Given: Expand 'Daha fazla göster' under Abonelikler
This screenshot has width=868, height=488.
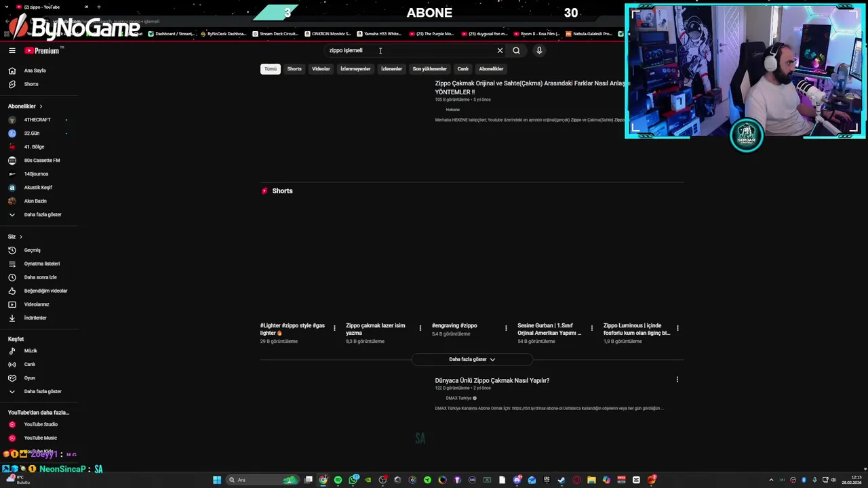Looking at the screenshot, I should coord(35,215).
